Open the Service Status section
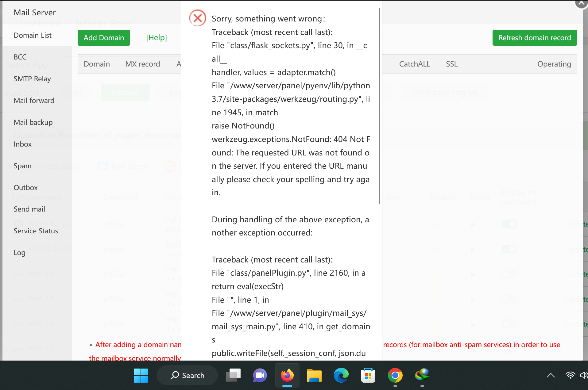 36,231
